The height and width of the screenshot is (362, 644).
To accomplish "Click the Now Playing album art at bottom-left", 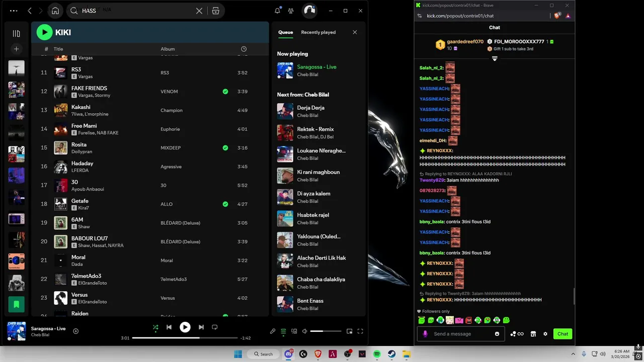I will click(17, 331).
